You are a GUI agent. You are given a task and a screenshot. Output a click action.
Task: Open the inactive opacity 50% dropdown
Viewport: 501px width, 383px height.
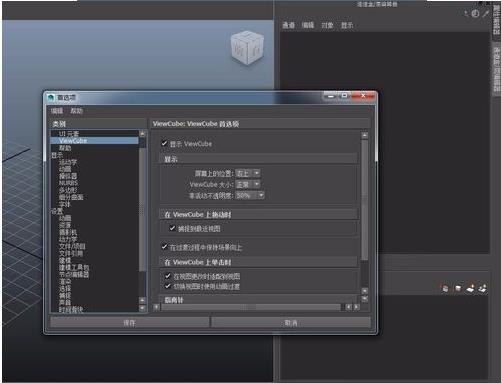pos(250,195)
